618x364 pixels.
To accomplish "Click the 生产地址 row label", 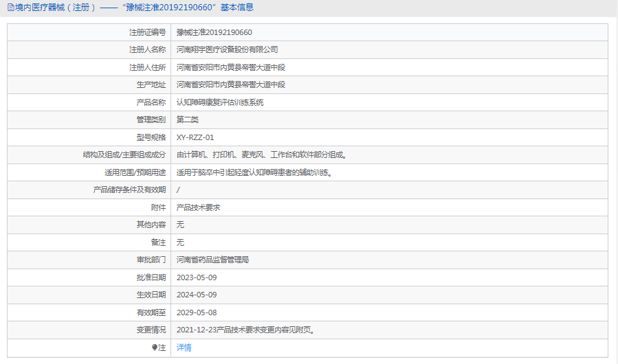I will point(151,84).
